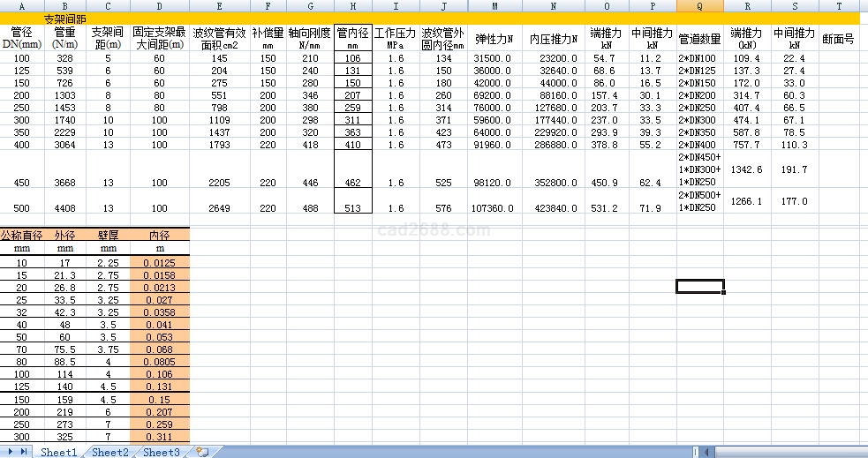The image size is (868, 458).
Task: Click the cell containing 2*DN100
Action: pyautogui.click(x=699, y=58)
